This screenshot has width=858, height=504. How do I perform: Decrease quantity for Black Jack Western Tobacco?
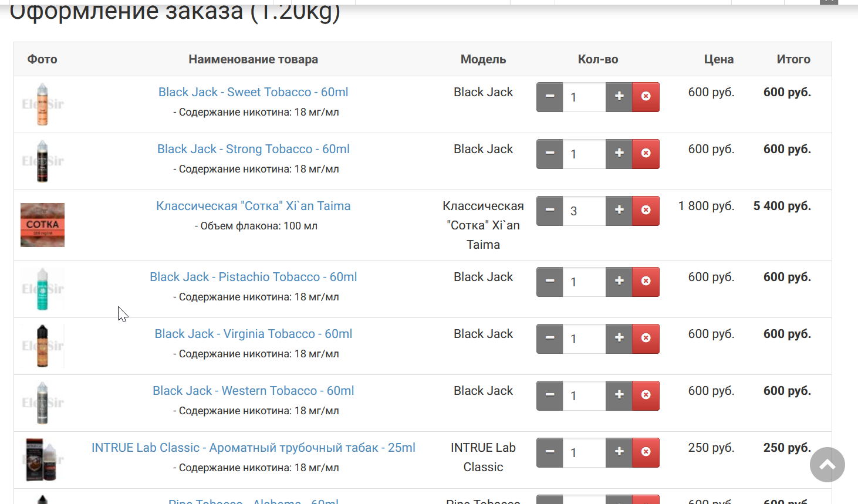click(550, 395)
